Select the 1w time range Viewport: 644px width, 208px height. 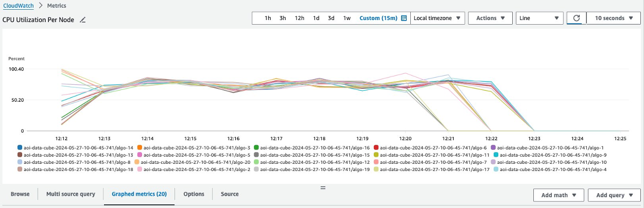pyautogui.click(x=347, y=18)
